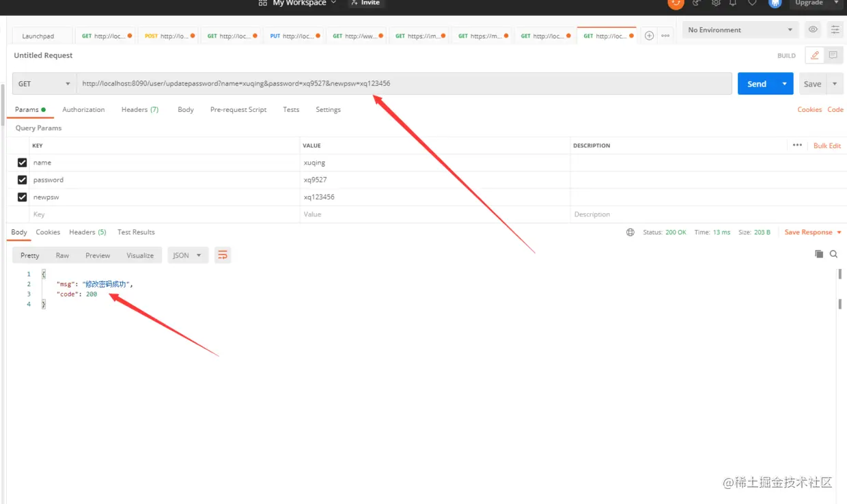This screenshot has width=847, height=504.
Task: Expand the Upgrade dropdown arrow
Action: (x=837, y=3)
